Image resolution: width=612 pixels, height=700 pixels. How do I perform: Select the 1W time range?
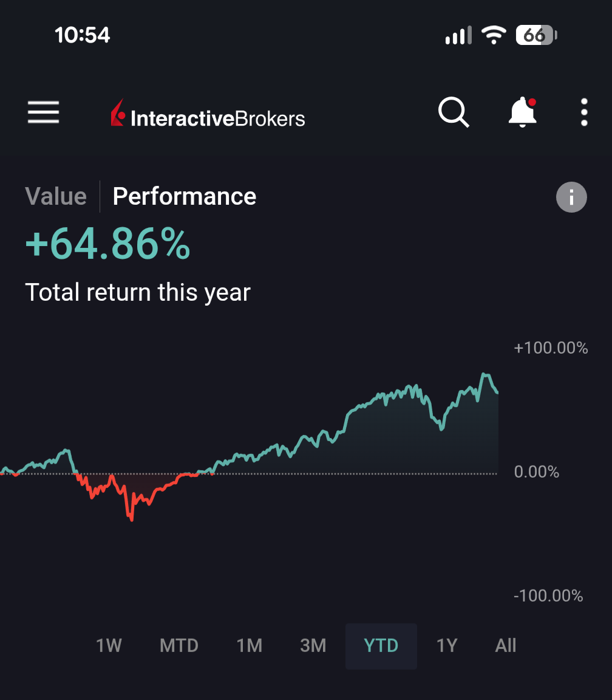click(109, 645)
